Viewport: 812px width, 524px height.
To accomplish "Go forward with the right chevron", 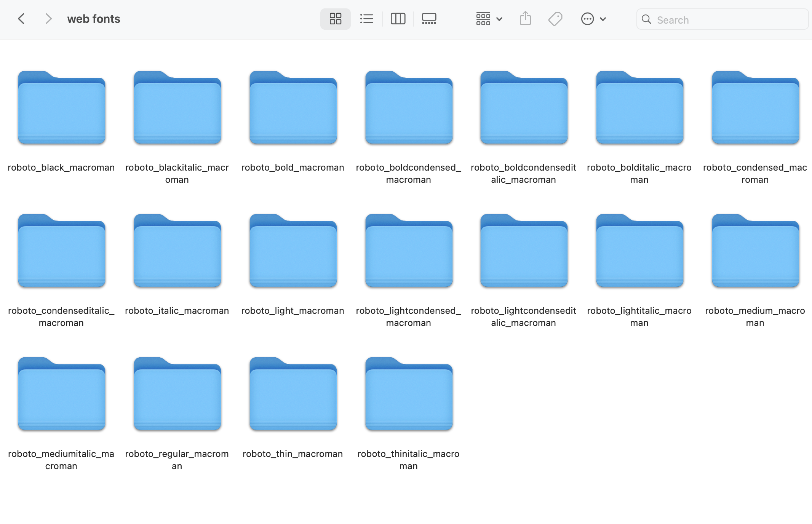I will pyautogui.click(x=48, y=19).
